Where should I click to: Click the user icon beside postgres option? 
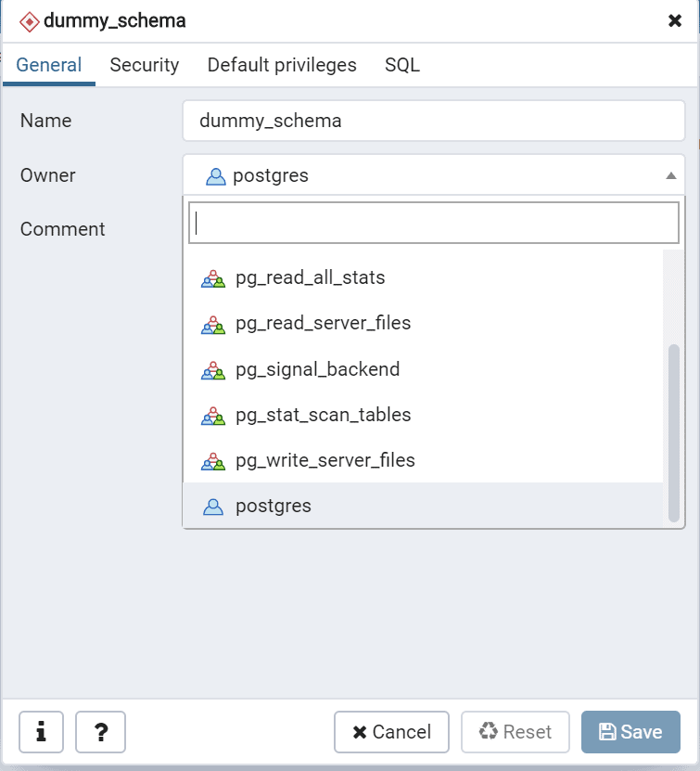click(x=213, y=507)
